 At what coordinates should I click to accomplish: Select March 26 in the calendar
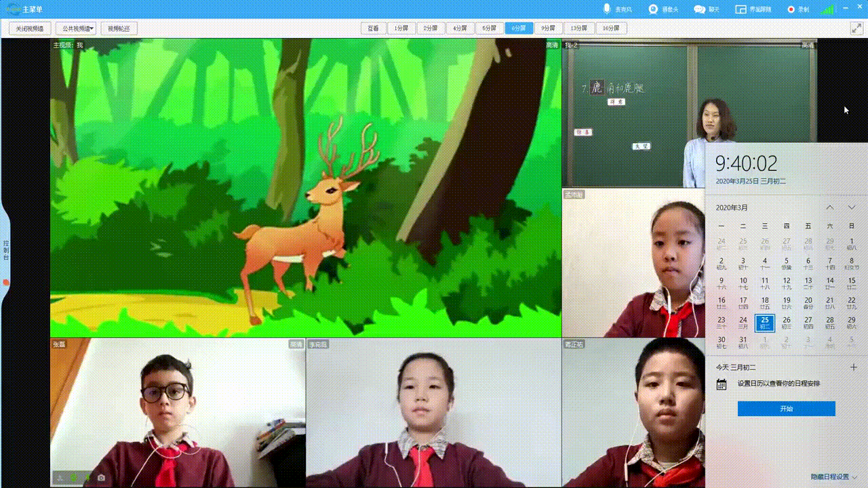point(787,323)
